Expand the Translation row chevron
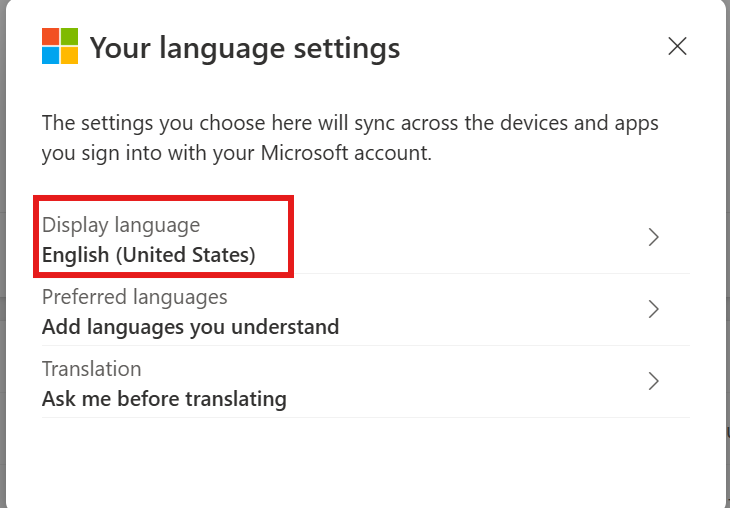This screenshot has height=508, width=730. tap(653, 381)
